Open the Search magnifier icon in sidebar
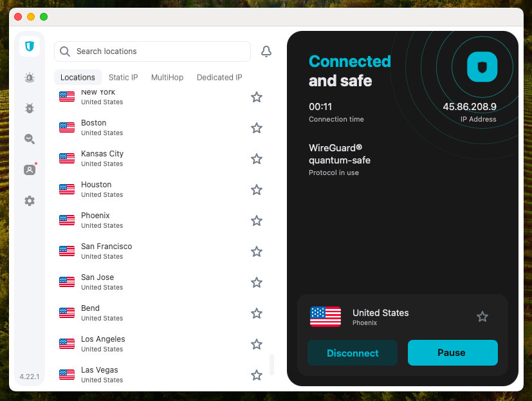This screenshot has width=532, height=401. click(30, 139)
